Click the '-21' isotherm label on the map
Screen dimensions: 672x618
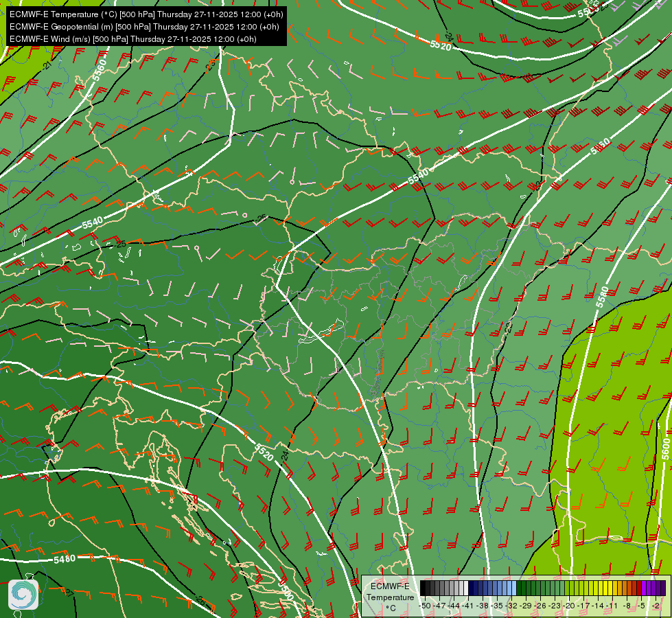pos(47,65)
